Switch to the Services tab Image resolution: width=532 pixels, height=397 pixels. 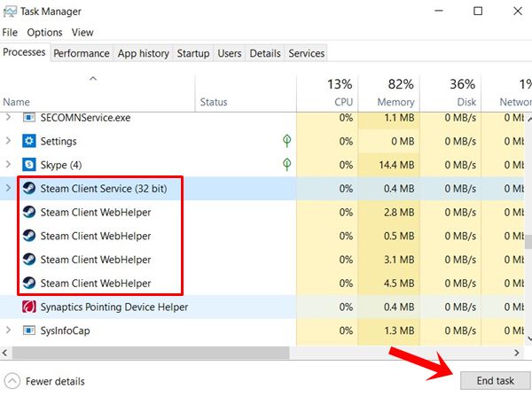pyautogui.click(x=307, y=53)
